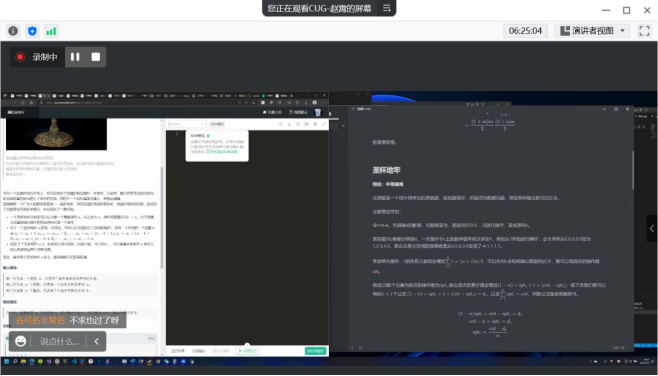Check the green network signal bars

click(x=51, y=31)
